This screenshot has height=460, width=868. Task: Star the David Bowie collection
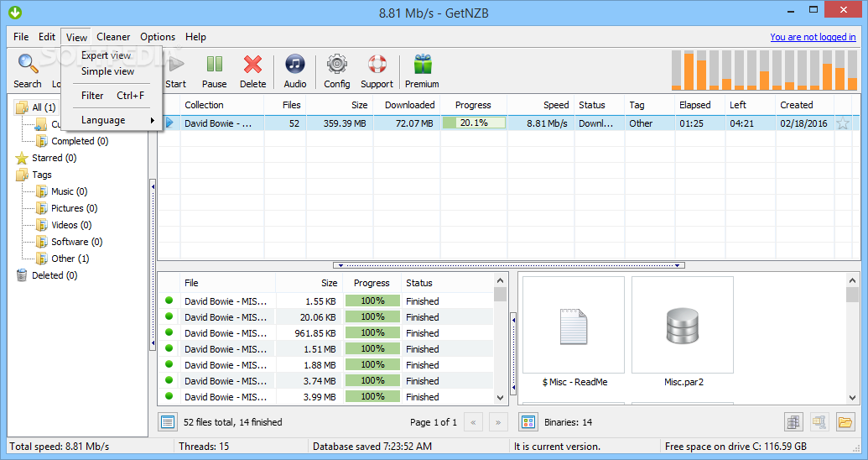coord(843,123)
